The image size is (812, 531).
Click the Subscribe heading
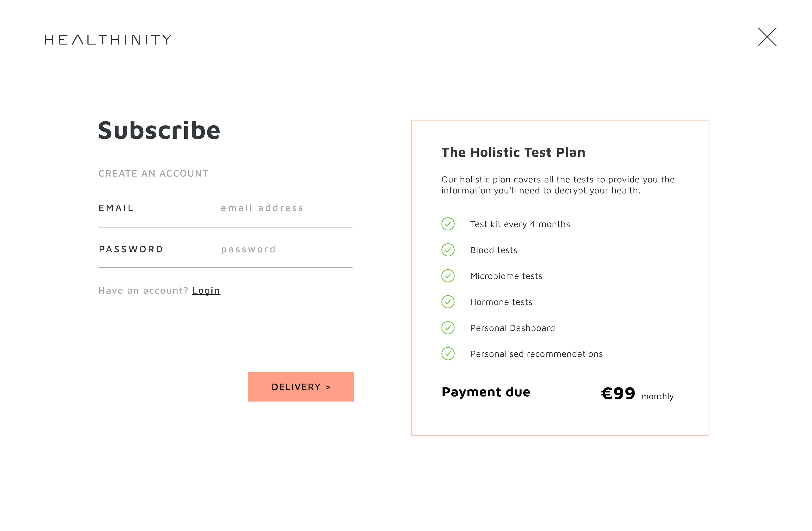(159, 130)
